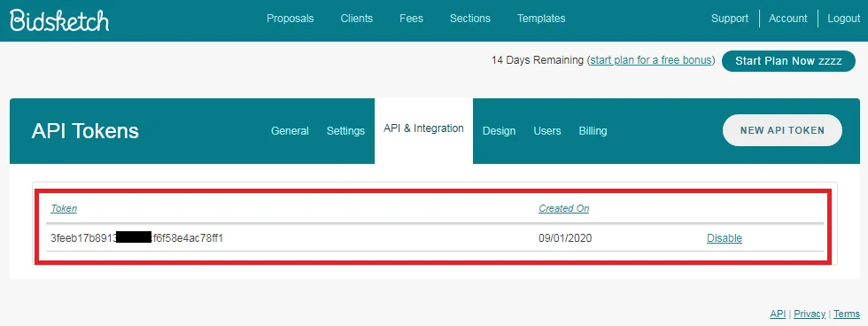Viewport: 868px width, 326px height.
Task: Go to the Clients page
Action: coord(356,19)
